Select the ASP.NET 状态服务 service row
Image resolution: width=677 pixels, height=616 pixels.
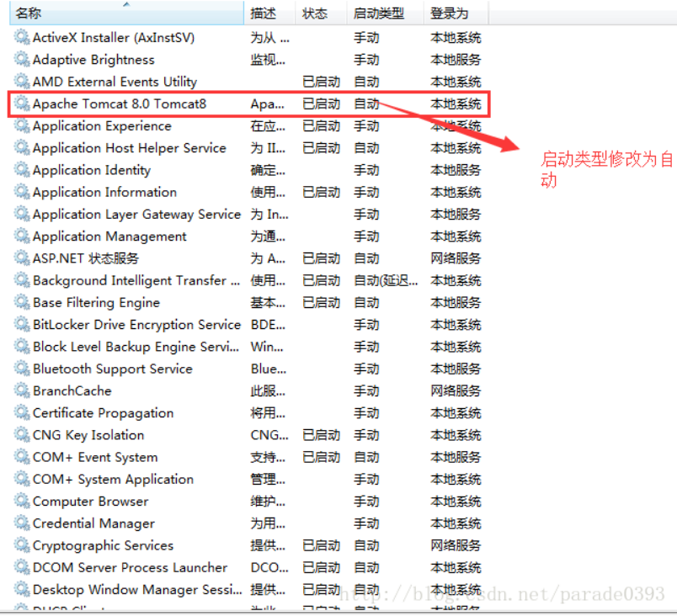(x=101, y=258)
